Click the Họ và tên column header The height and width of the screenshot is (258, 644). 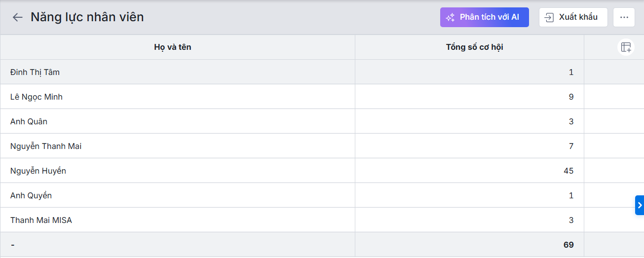point(173,47)
